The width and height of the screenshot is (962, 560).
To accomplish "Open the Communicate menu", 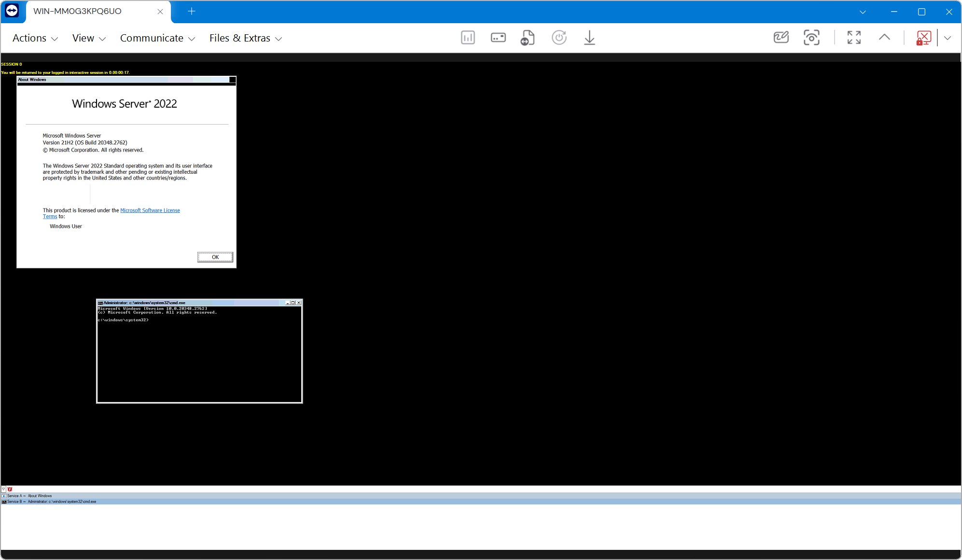I will (x=157, y=38).
